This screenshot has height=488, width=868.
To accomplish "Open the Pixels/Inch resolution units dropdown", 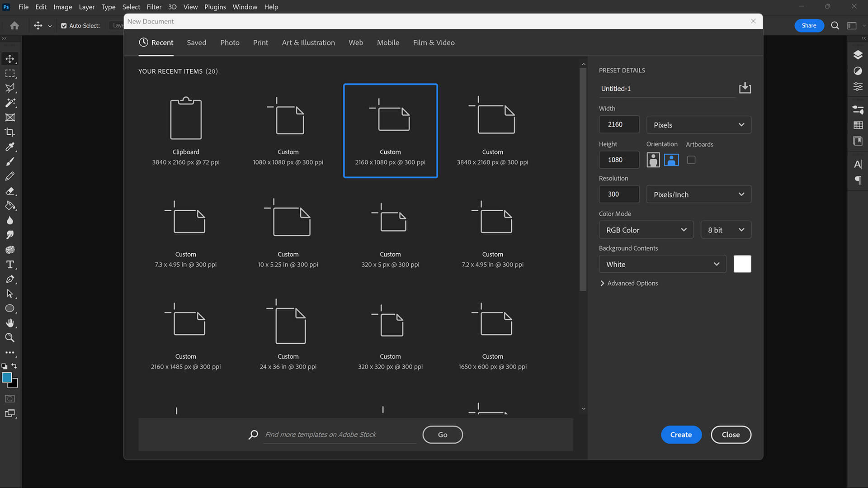I will [x=698, y=194].
